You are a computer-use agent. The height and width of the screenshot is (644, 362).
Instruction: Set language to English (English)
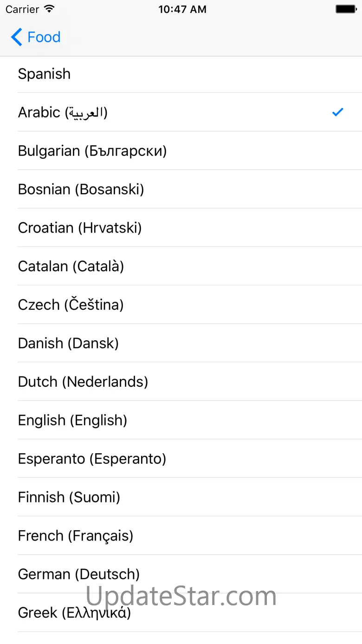click(x=181, y=420)
